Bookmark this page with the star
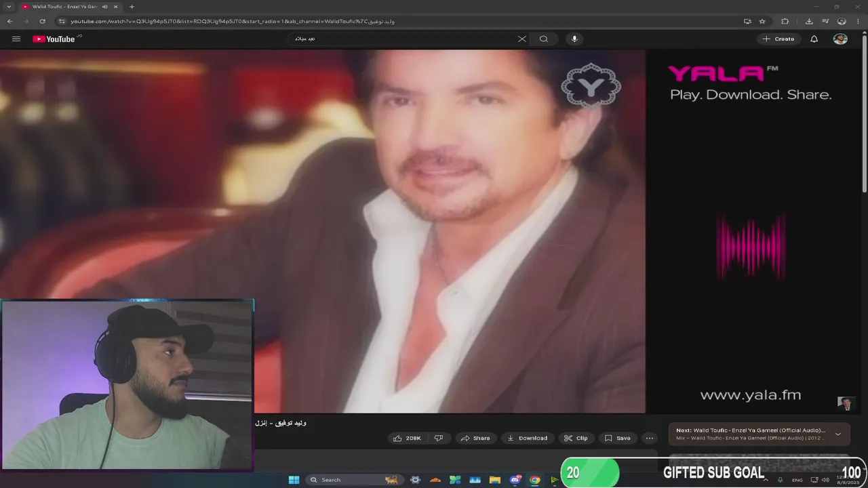 pyautogui.click(x=762, y=21)
